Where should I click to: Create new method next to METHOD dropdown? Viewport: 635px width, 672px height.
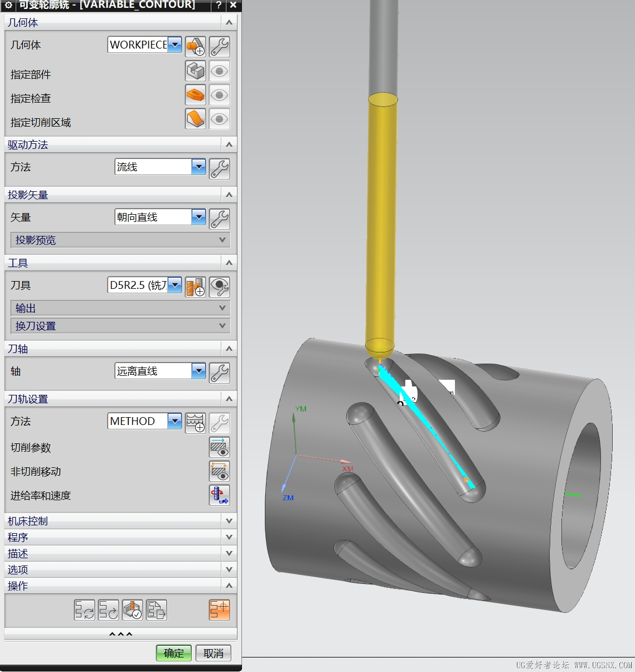pos(196,423)
